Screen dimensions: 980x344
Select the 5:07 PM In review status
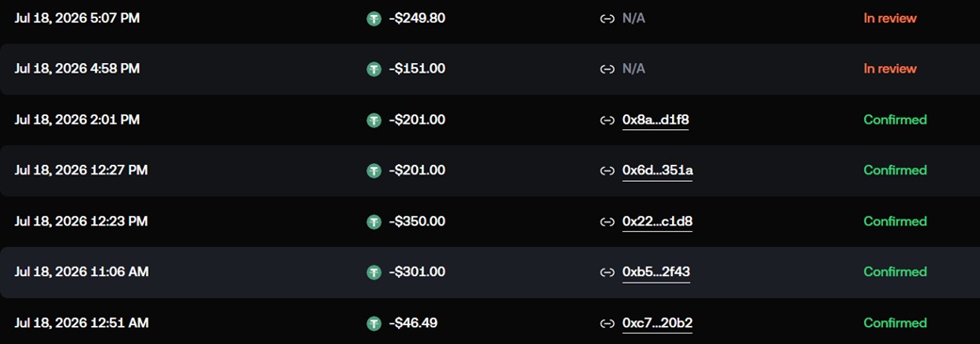point(890,19)
